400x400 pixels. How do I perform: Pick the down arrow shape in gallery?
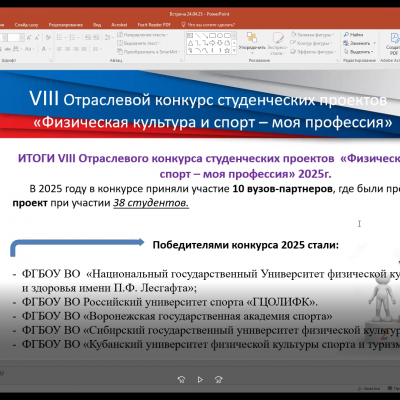pos(220,43)
